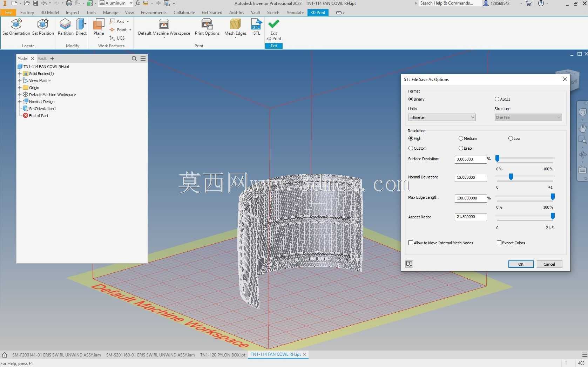Open the File menu
This screenshot has width=588, height=367.
click(8, 12)
